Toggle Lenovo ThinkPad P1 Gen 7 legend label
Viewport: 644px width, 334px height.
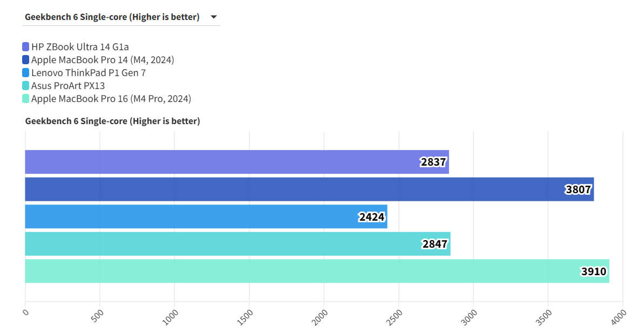89,73
